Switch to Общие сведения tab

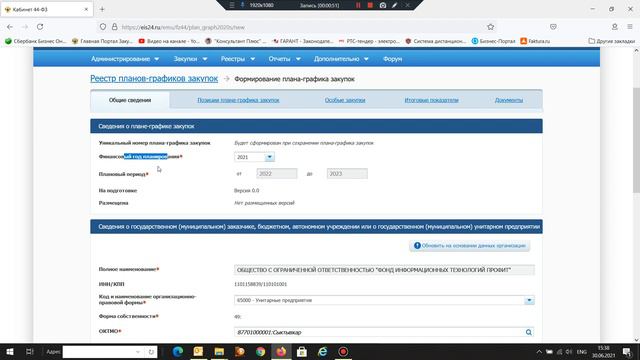pyautogui.click(x=130, y=100)
